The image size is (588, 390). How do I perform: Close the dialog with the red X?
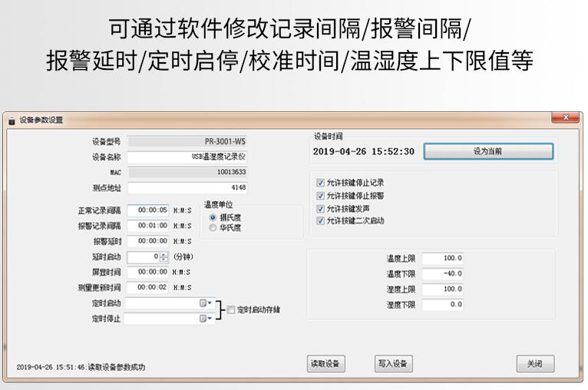pyautogui.click(x=566, y=117)
